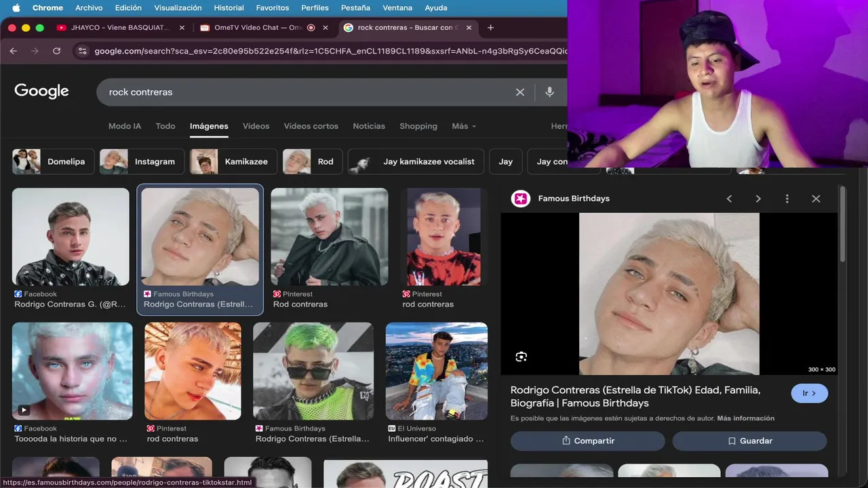Show previous image in preview panel

click(729, 199)
